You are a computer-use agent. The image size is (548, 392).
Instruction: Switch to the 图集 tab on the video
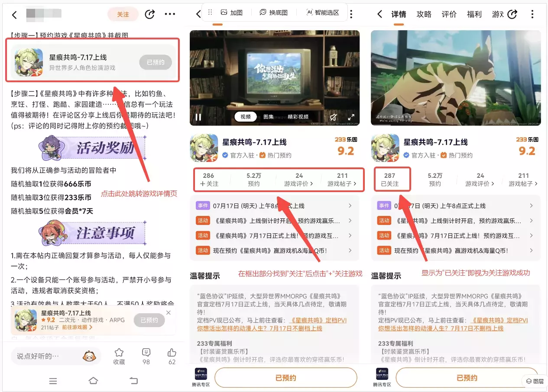pos(269,117)
